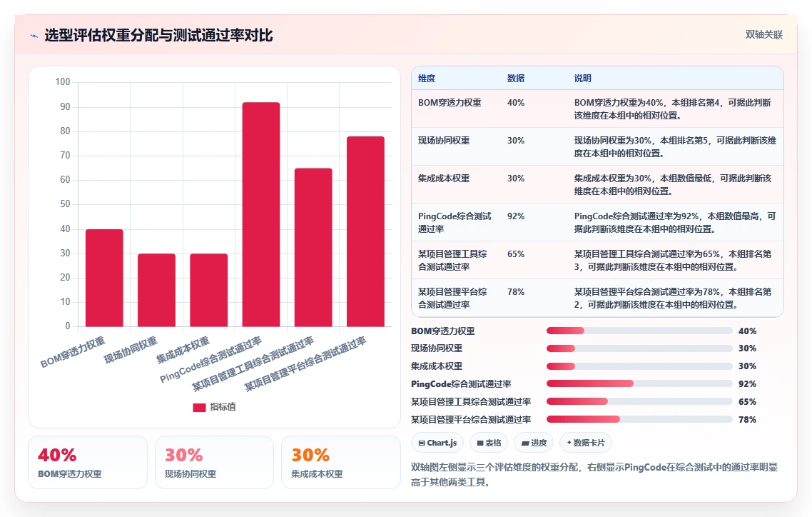This screenshot has height=517, width=812.
Task: Open the 30% 现场协同权重 data card
Action: (x=214, y=462)
